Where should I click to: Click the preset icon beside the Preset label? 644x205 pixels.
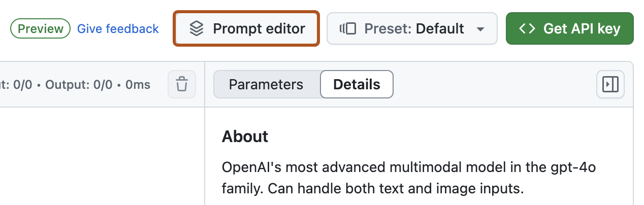click(348, 28)
